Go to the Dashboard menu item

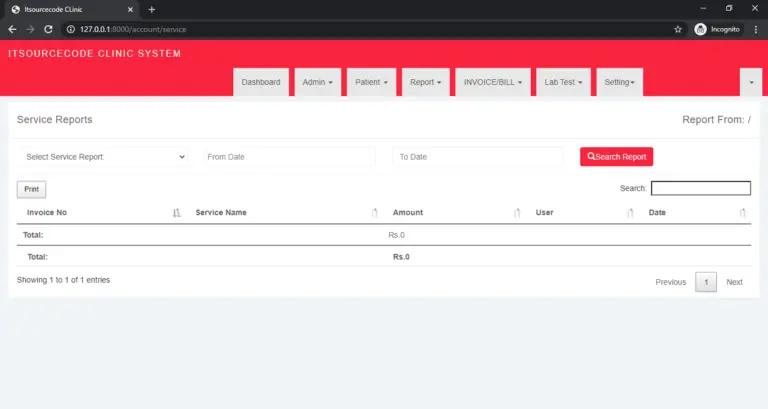pyautogui.click(x=261, y=82)
